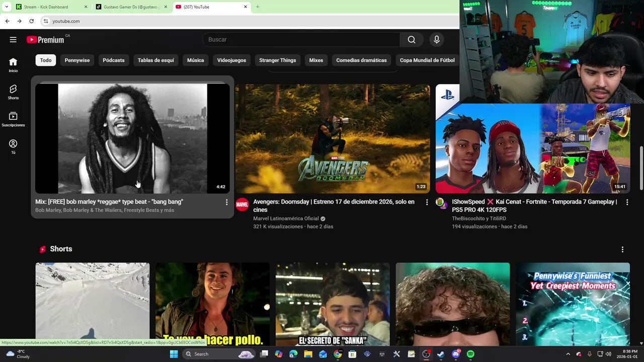
Task: Select the Videojuegos filter chip
Action: [231, 60]
